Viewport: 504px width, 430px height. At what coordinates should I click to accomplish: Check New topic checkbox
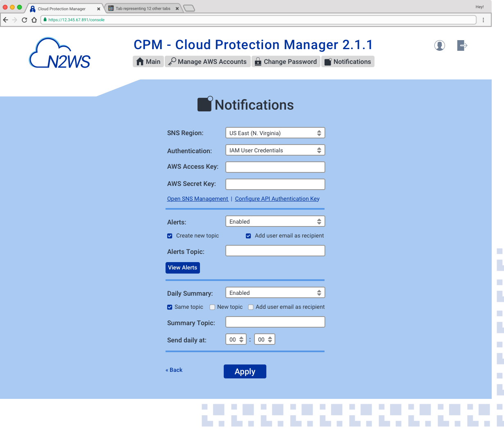pyautogui.click(x=212, y=307)
